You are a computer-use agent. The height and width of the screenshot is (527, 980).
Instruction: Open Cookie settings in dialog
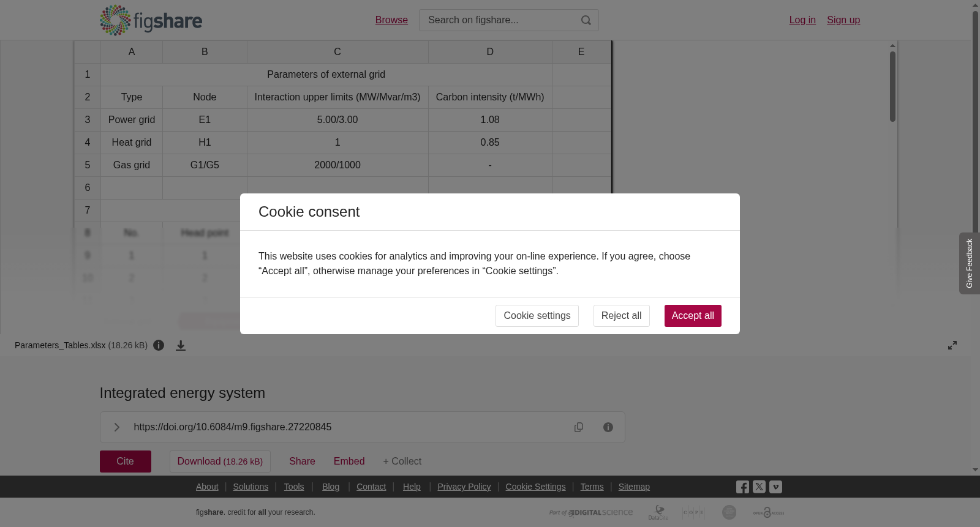(537, 316)
